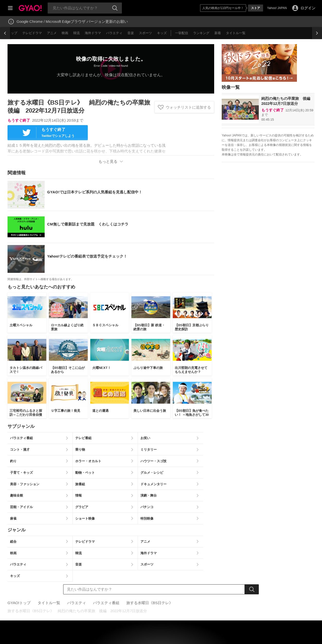Open バラエティ番組 breadcrumb link
This screenshot has width=322, height=644.
(x=106, y=603)
